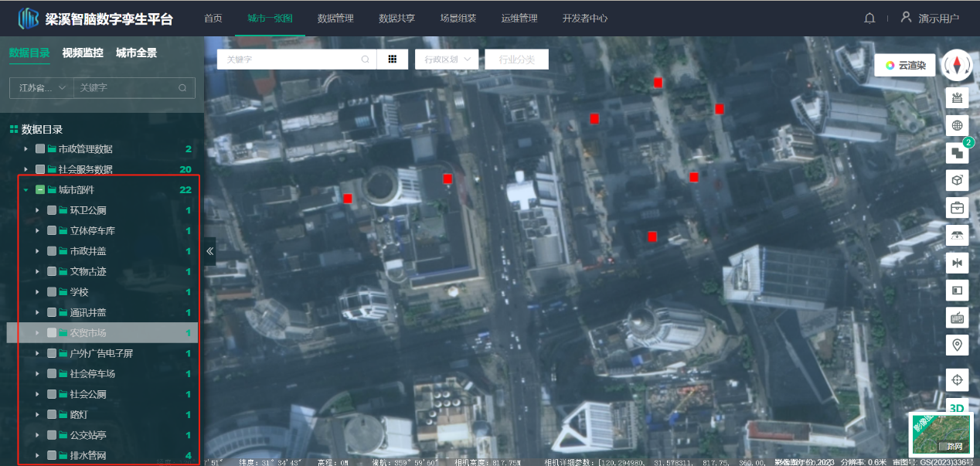This screenshot has width=980, height=466.
Task: Click the 云渲染 button
Action: (x=905, y=66)
